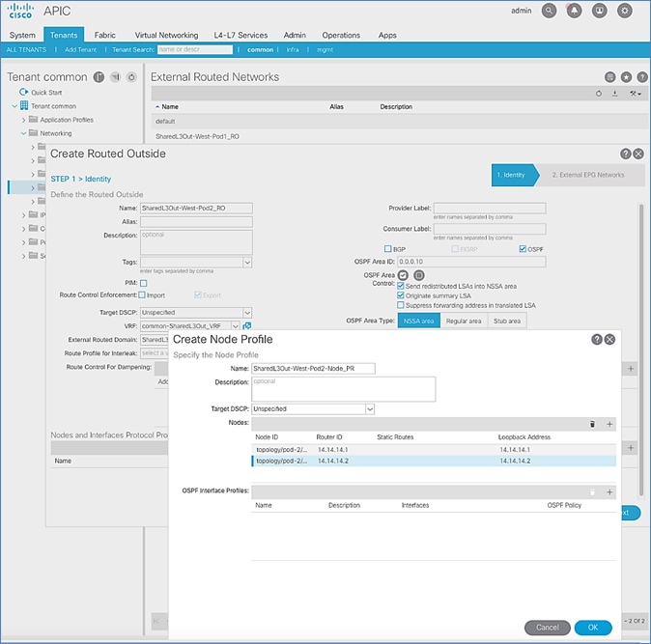
Task: Click the Cisco logo
Action: pyautogui.click(x=20, y=12)
